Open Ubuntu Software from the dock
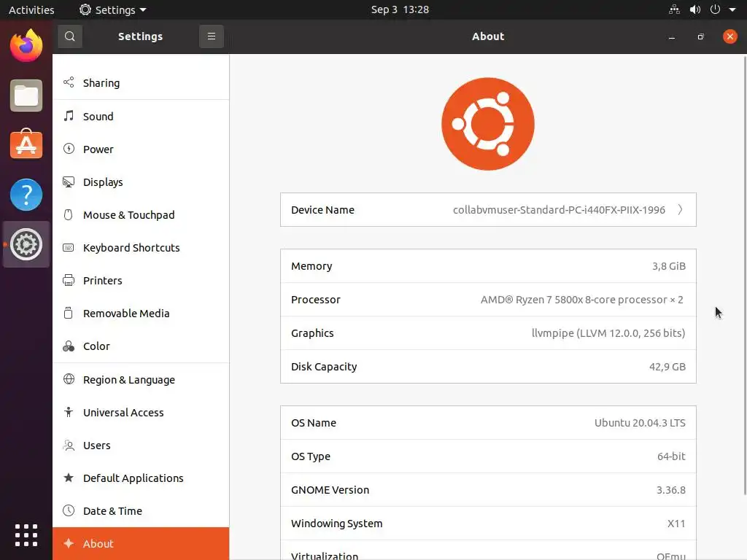747x560 pixels. [x=26, y=144]
